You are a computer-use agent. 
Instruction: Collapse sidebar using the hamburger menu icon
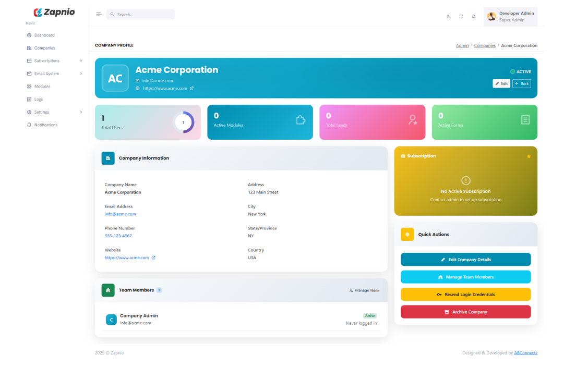coord(99,15)
